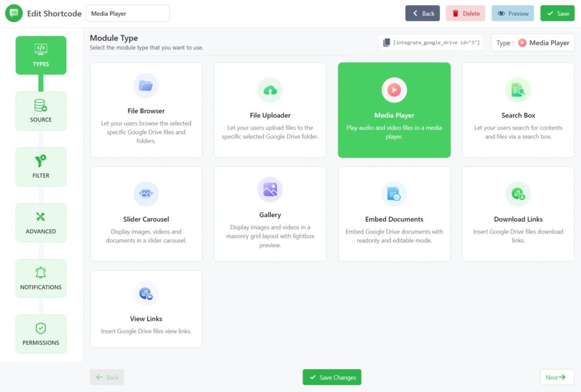Click the shortcode text integrate_google_drive id="3"
Screen dimensions: 581x392
436,43
